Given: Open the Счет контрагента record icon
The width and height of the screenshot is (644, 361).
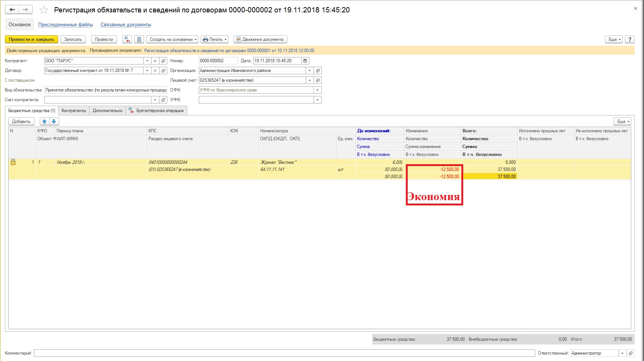Looking at the screenshot, I should (x=163, y=100).
